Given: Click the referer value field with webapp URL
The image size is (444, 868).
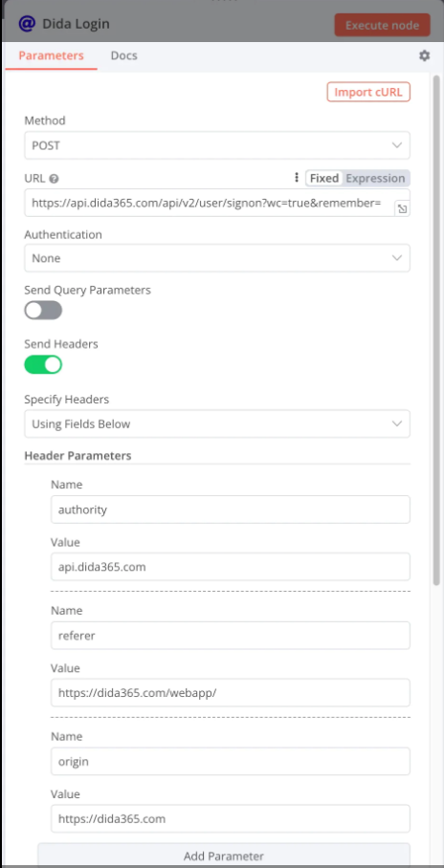Looking at the screenshot, I should [x=231, y=692].
